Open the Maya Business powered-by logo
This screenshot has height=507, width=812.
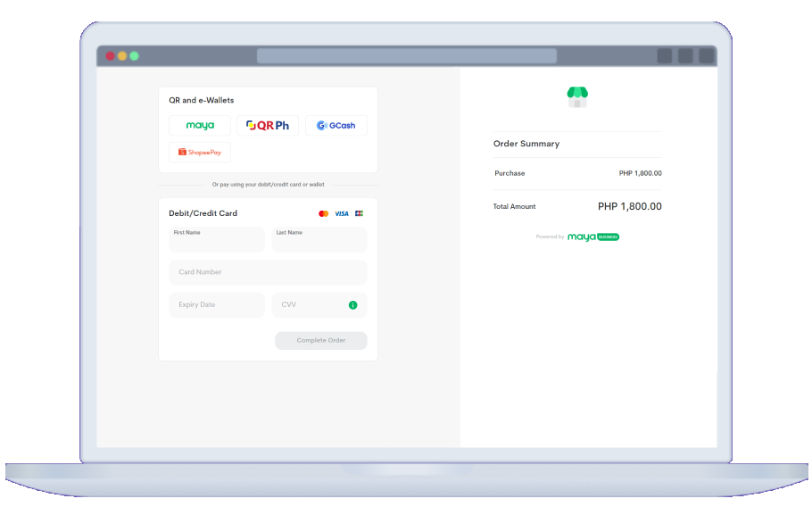[592, 237]
